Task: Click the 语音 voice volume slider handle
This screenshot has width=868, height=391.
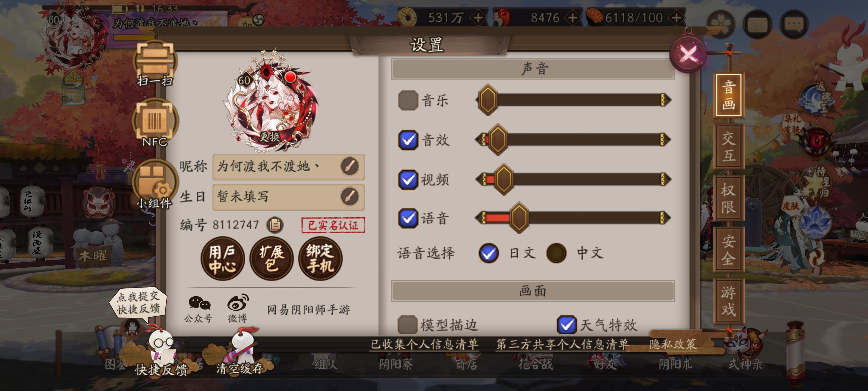Action: (519, 218)
